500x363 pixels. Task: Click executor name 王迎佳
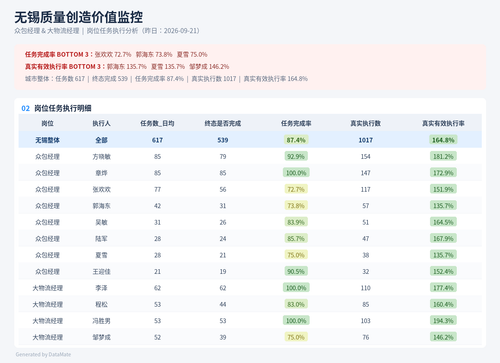click(x=101, y=271)
